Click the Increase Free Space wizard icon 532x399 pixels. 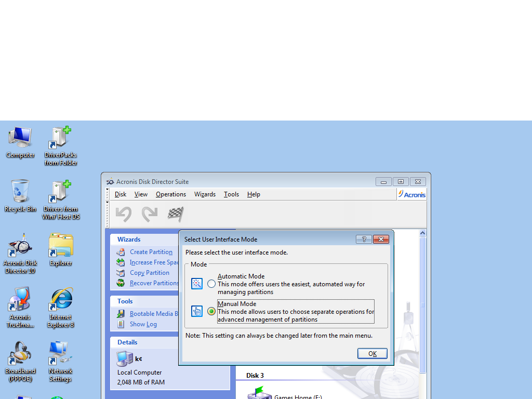pos(121,262)
